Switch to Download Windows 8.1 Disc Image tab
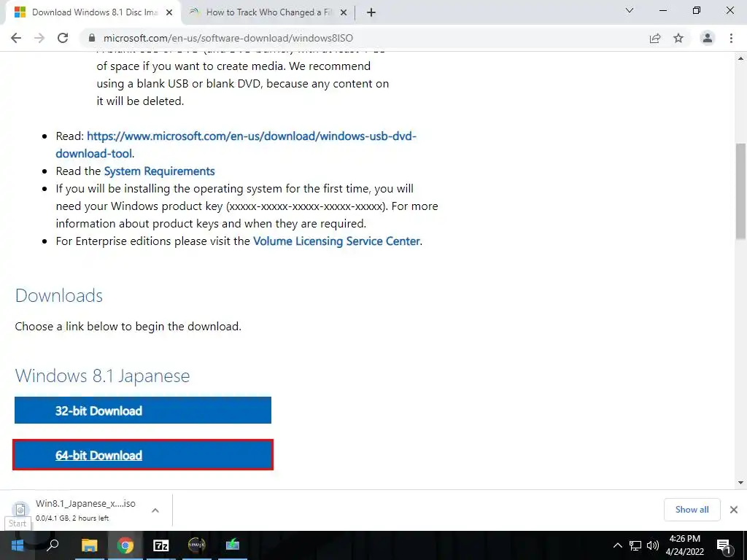The image size is (747, 560). (94, 12)
